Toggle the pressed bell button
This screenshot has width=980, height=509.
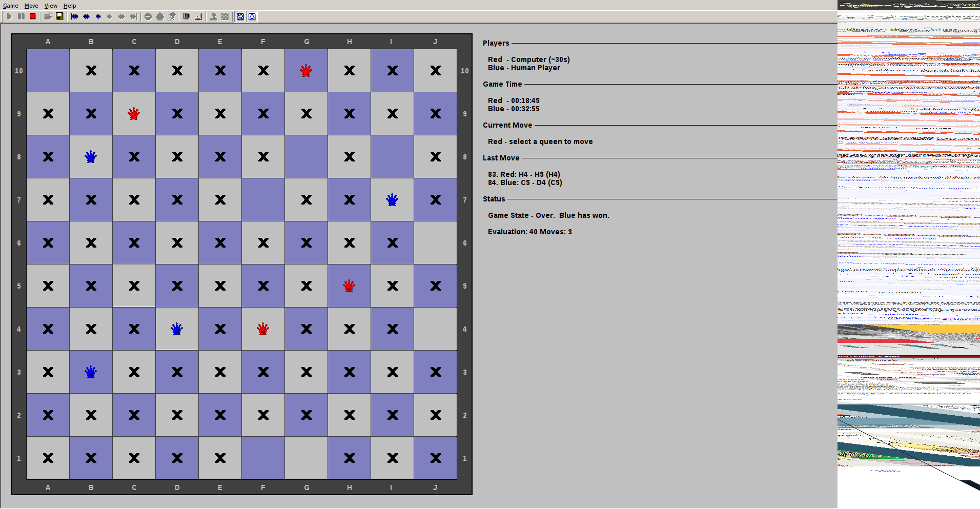(252, 16)
